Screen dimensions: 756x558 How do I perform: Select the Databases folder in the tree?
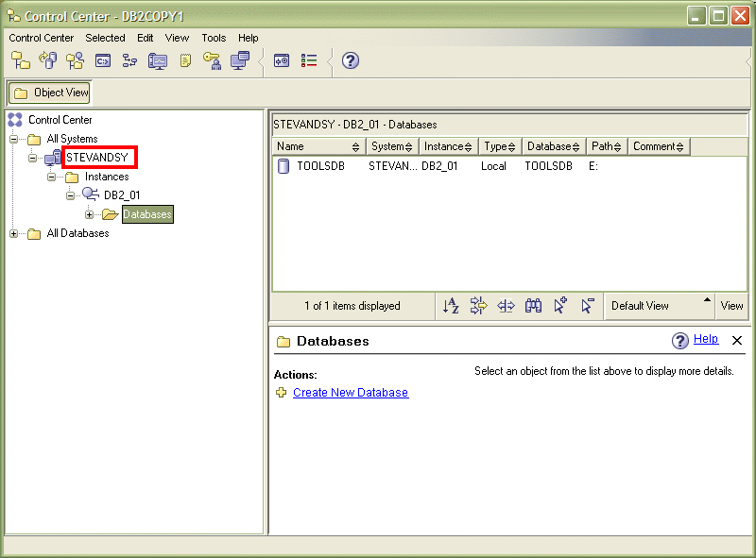tap(147, 214)
